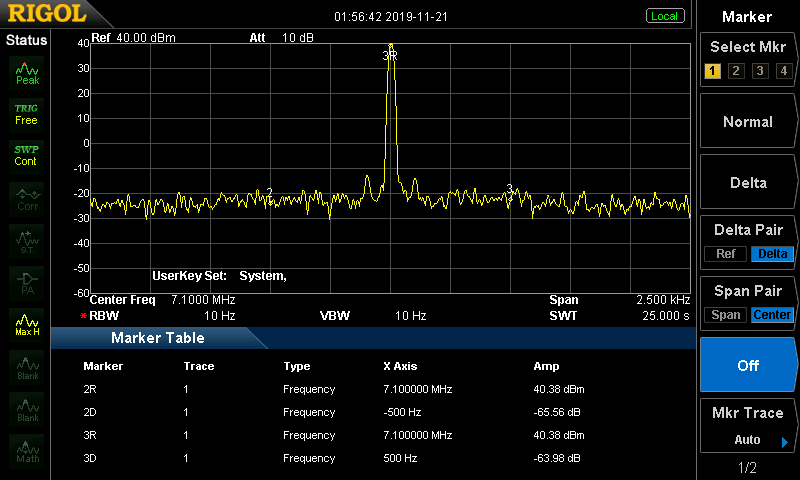
Task: Expand the Mkr Trace Auto submenu
Action: (x=748, y=427)
